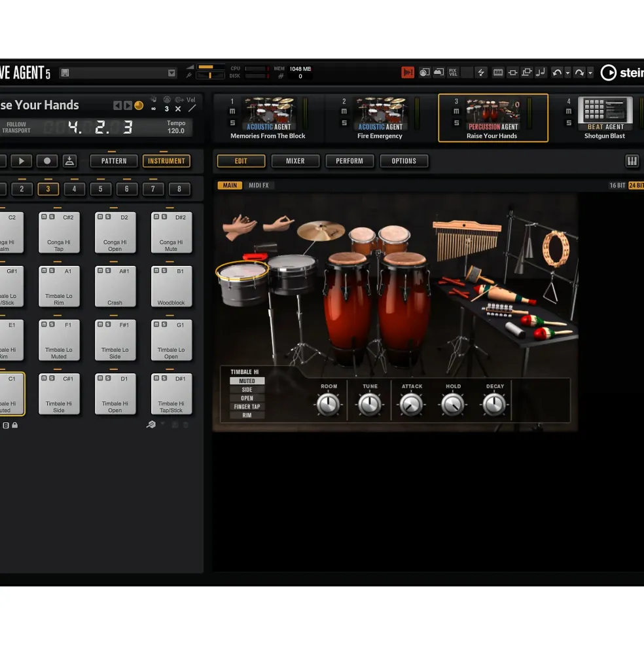Show PATTERN pads
The width and height of the screenshot is (644, 645).
[x=114, y=161]
